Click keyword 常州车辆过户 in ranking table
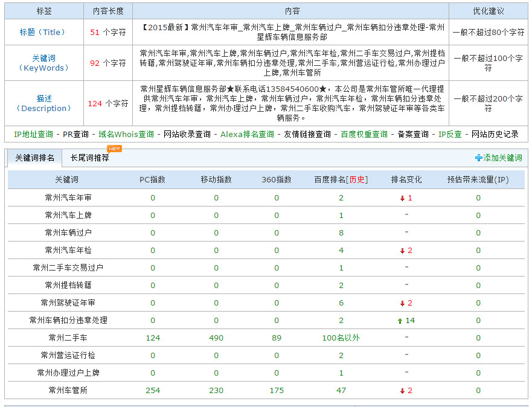Viewport: 532px width, 407px height. coord(68,233)
